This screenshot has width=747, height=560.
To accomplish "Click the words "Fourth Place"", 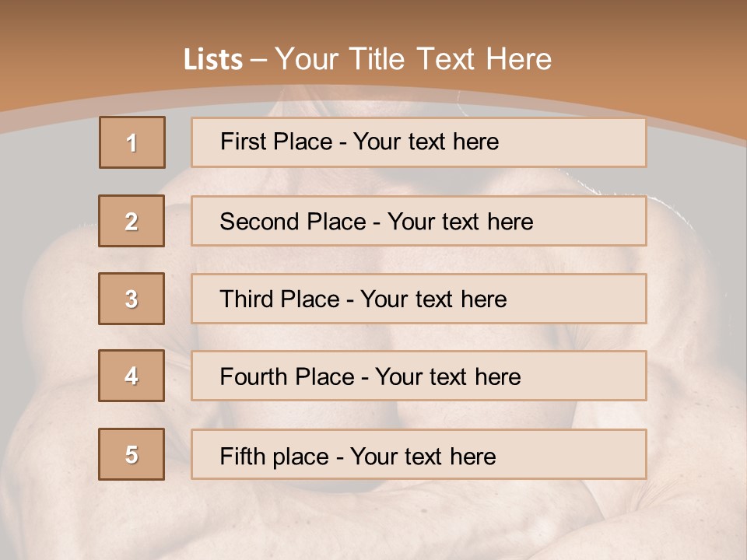I will (x=286, y=377).
